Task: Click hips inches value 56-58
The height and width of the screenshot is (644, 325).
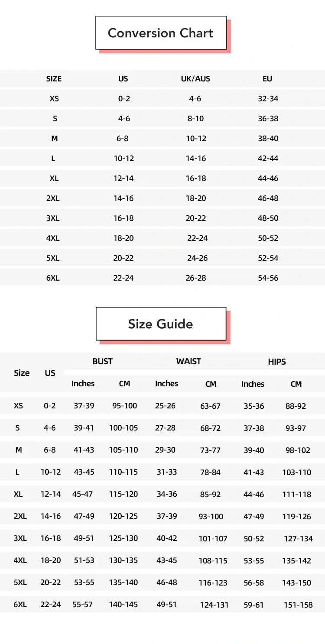Action: click(x=253, y=583)
